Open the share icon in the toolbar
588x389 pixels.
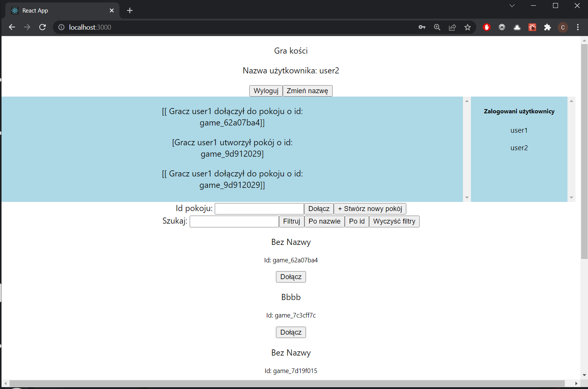click(x=452, y=27)
